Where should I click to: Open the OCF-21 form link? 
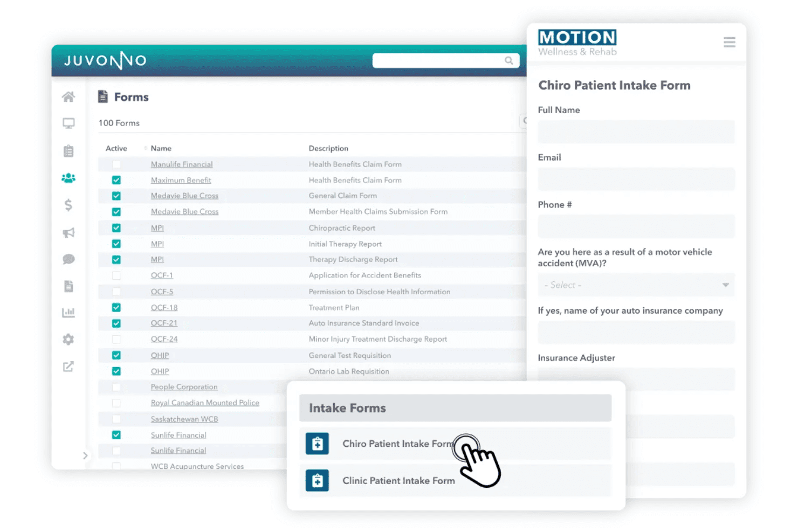click(x=164, y=323)
